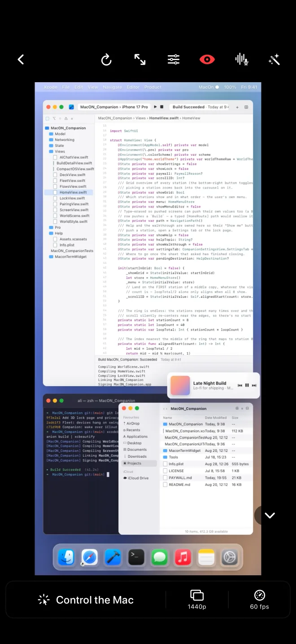The image size is (296, 644).
Task: Open the File menu
Action: 66,87
